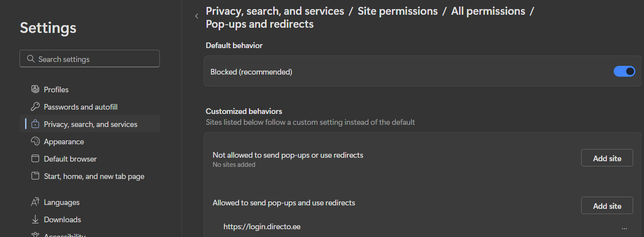Click the Search settings input field
The image size is (644, 237).
tap(95, 59)
